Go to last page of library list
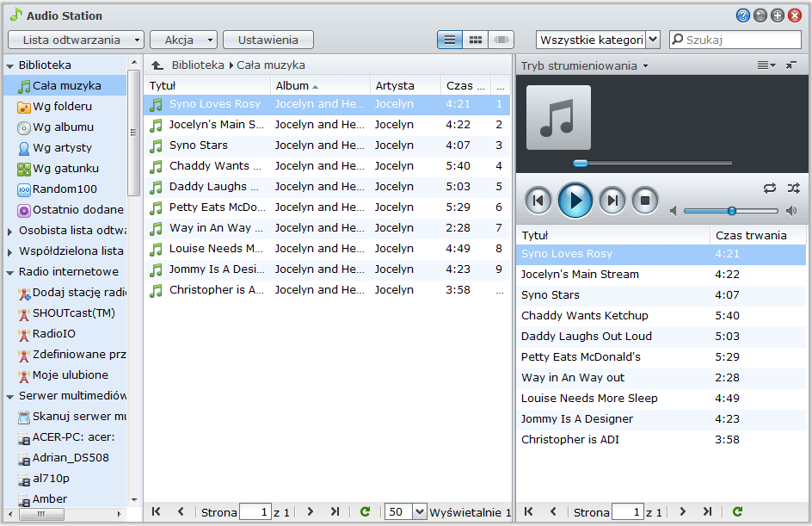The image size is (812, 526). (335, 511)
